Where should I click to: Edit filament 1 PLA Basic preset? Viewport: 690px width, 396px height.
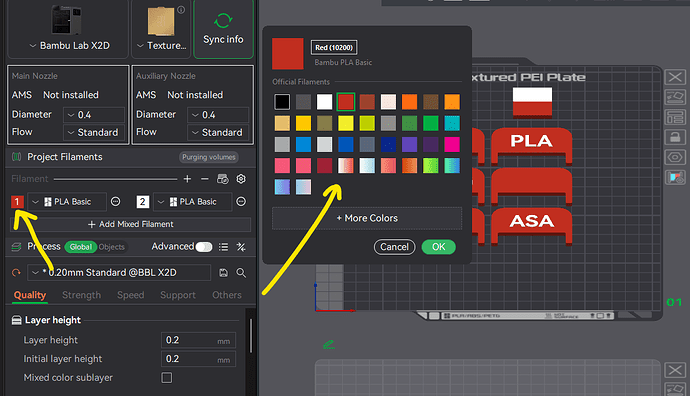(x=115, y=202)
